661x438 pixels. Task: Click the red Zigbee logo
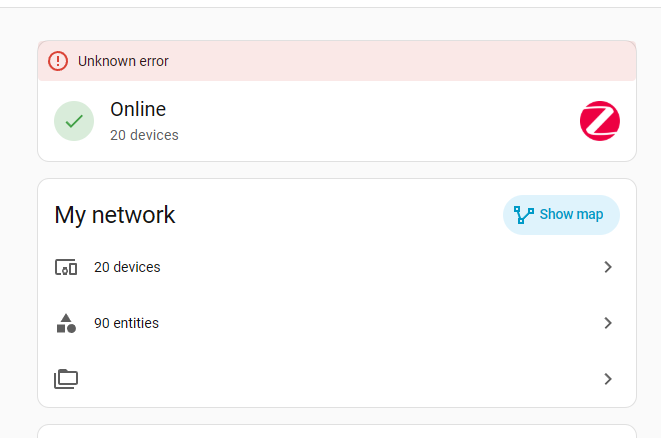point(599,121)
